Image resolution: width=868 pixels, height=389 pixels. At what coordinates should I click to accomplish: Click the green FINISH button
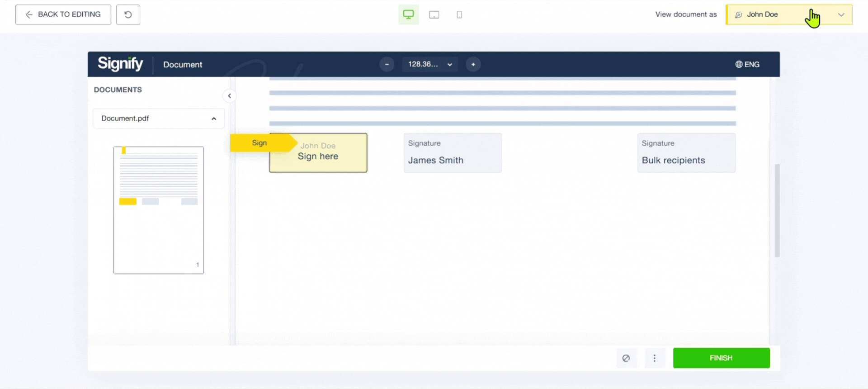[721, 358]
